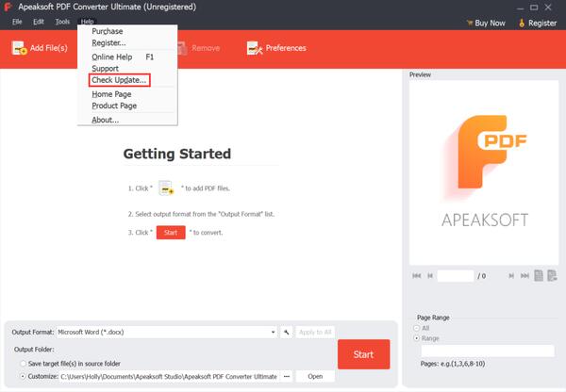The image size is (566, 392).
Task: Go to first page in preview
Action: pos(417,276)
